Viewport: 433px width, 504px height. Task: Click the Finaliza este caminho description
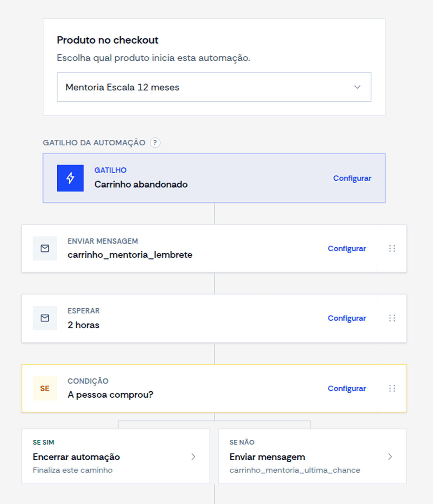click(73, 470)
